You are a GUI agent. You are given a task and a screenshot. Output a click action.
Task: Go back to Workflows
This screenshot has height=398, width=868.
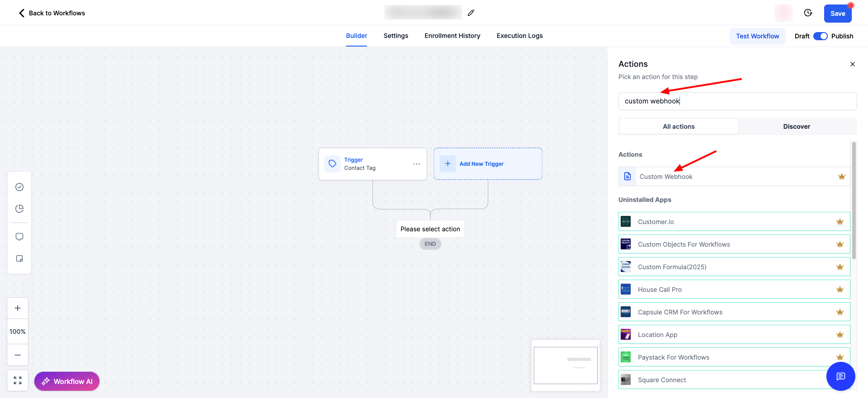point(52,13)
